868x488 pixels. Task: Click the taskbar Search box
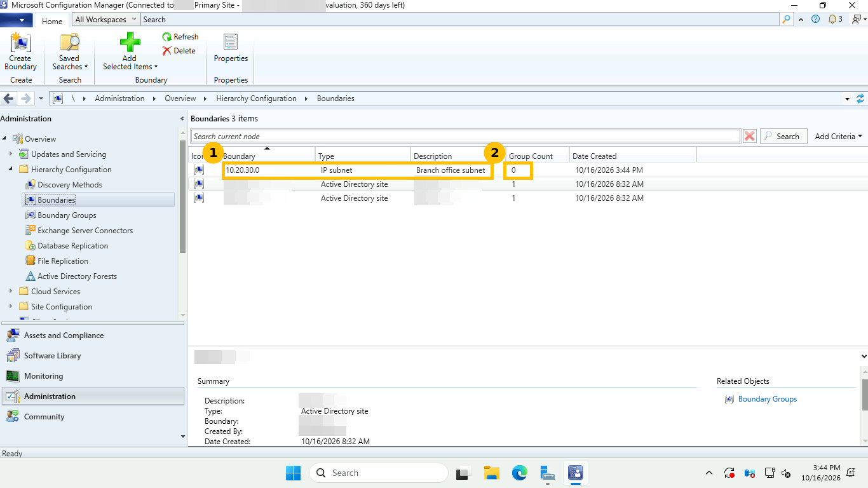coord(379,473)
